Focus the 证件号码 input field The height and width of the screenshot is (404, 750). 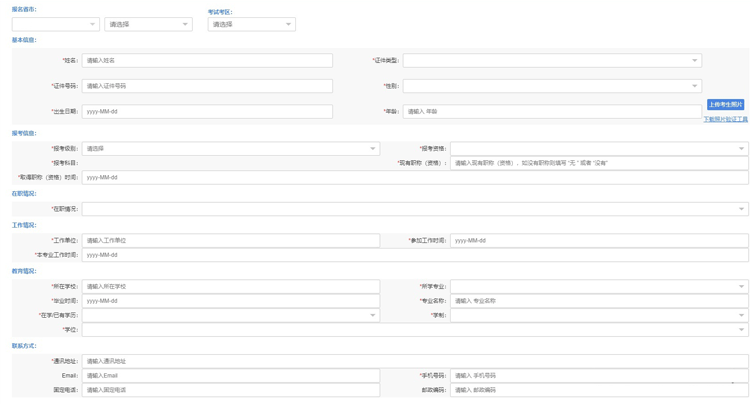[x=207, y=86]
